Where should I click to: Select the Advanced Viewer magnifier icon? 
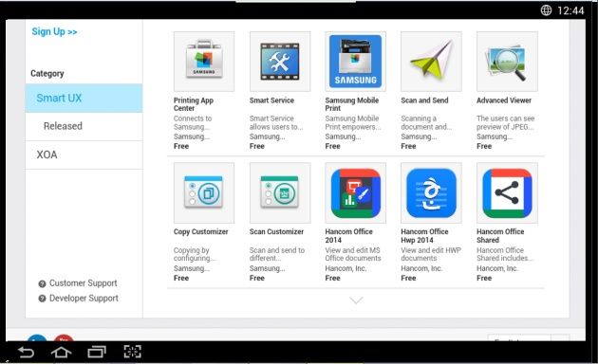coord(507,62)
